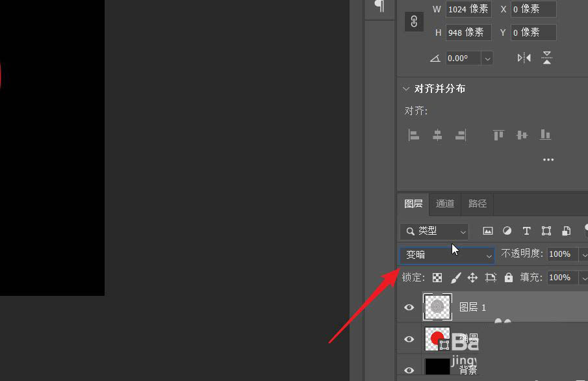Screen dimensions: 588x381
Task: Lock transparent pixels icon
Action: [437, 278]
